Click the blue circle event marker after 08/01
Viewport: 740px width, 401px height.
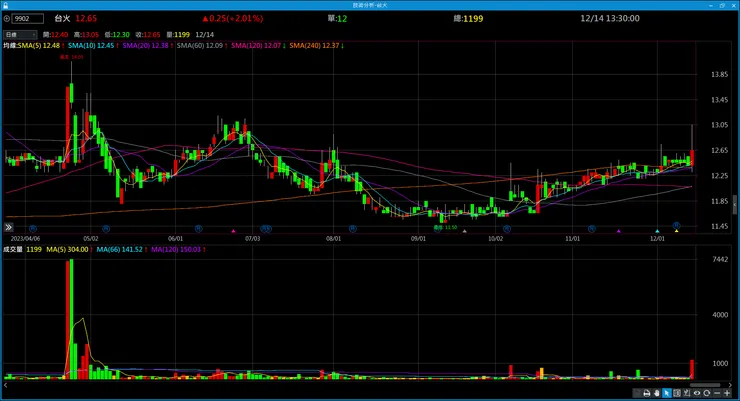click(x=353, y=229)
